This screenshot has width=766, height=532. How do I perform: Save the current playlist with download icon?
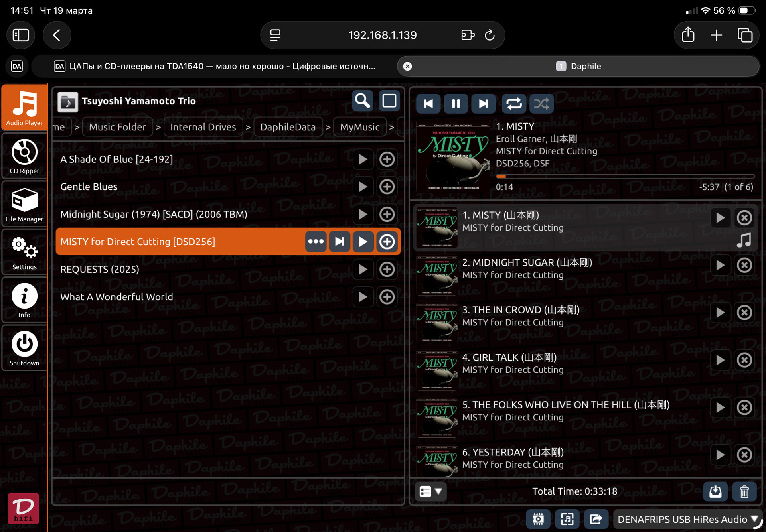(x=715, y=491)
